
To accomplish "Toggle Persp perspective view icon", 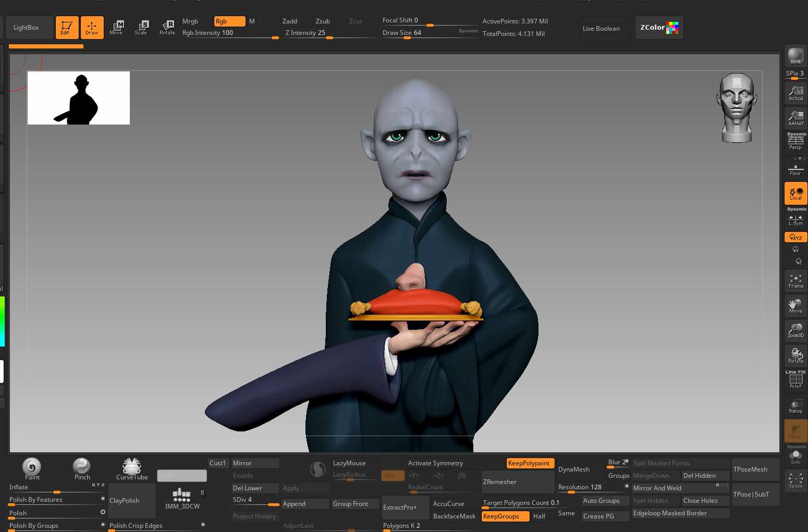I will [795, 141].
